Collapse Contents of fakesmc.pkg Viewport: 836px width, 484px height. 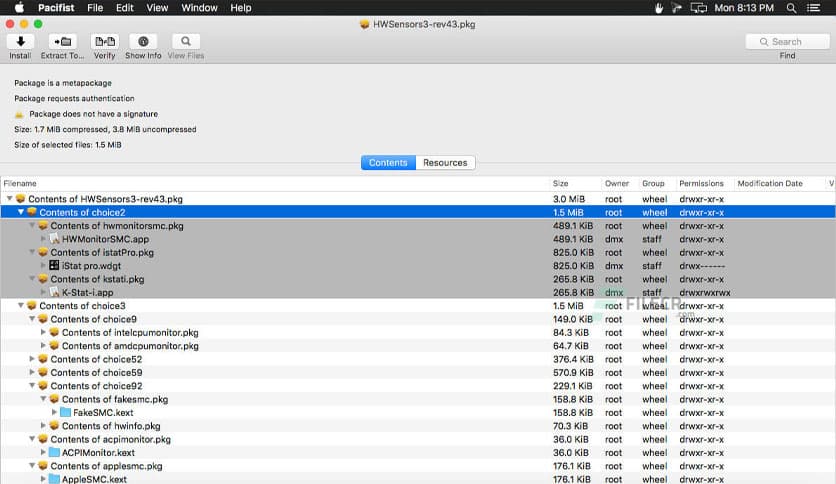pyautogui.click(x=43, y=399)
